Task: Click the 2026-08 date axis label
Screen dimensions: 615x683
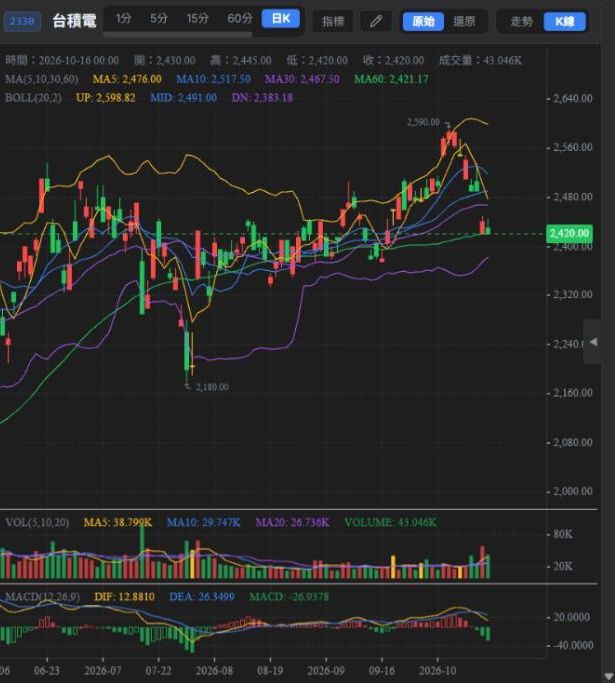Action: tap(213, 670)
